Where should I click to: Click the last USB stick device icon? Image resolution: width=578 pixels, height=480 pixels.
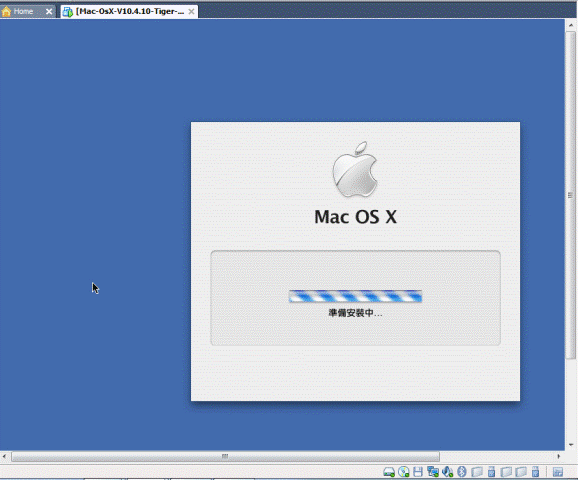coord(536,472)
